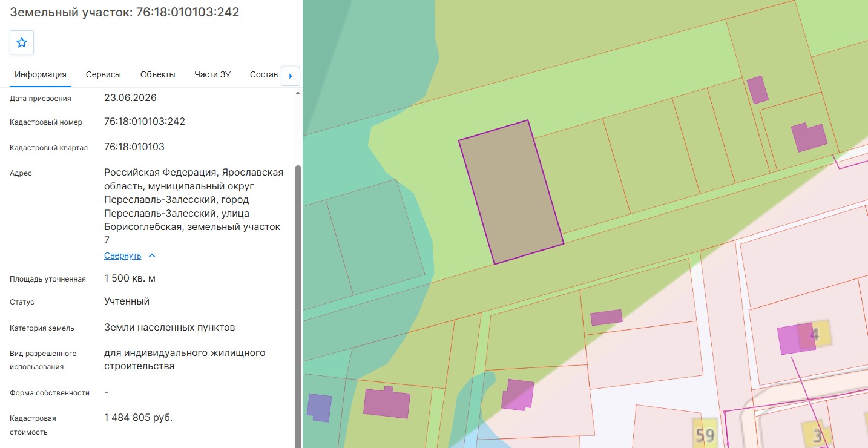Click house number 3 label on the map

(x=817, y=436)
